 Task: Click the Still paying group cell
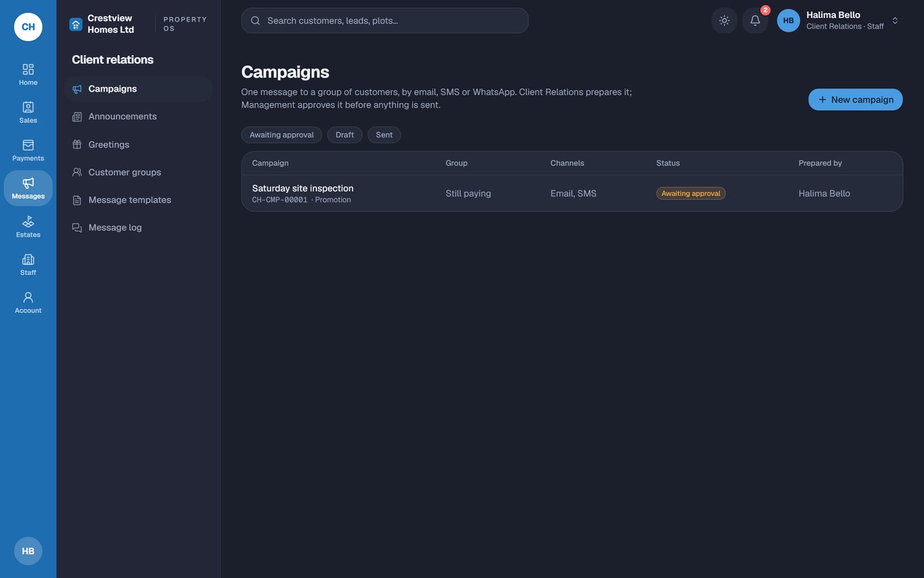468,194
